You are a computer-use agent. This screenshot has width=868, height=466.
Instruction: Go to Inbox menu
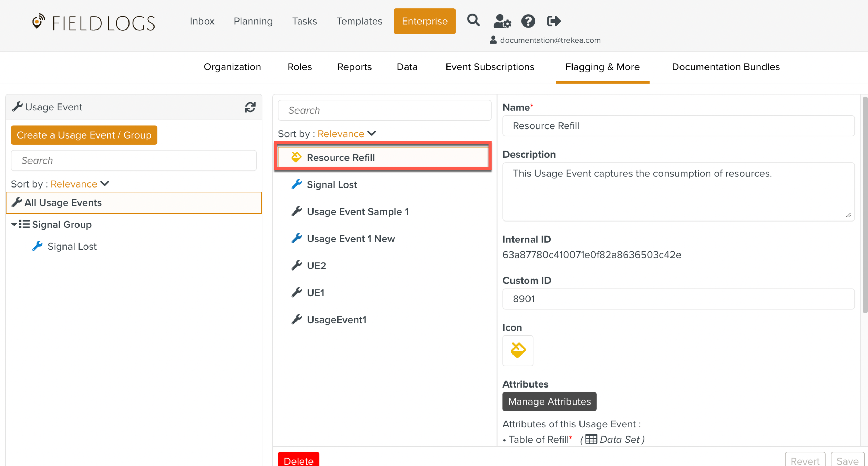pos(202,21)
